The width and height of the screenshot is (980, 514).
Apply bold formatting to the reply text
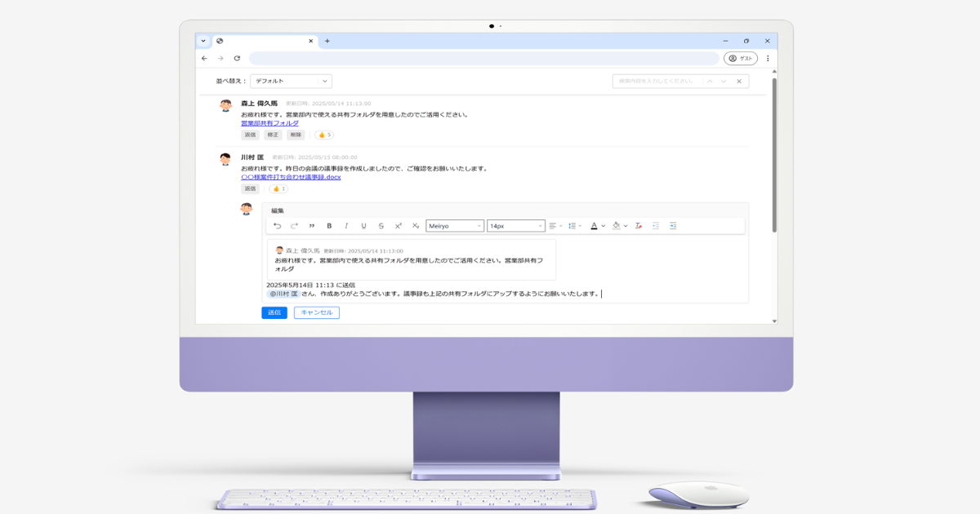pos(329,225)
